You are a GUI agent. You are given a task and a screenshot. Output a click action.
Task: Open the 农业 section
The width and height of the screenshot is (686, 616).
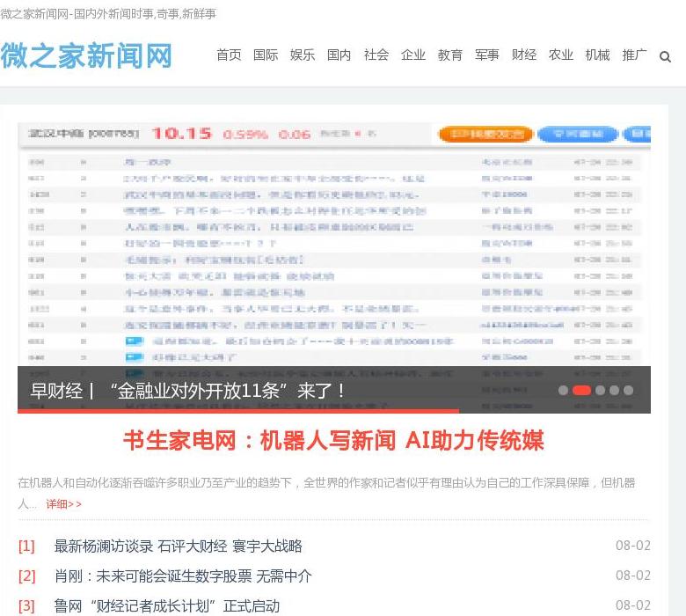[x=561, y=55]
